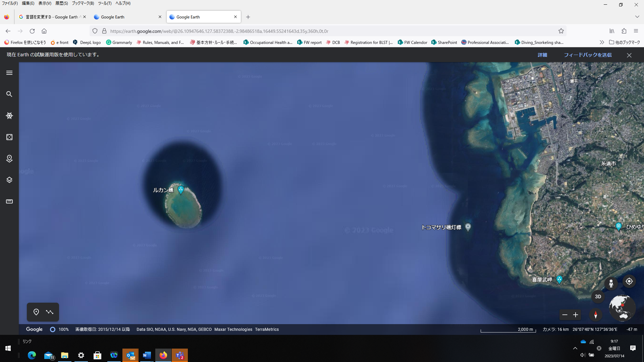Open the map style layers icon
Image resolution: width=644 pixels, height=362 pixels.
[9, 180]
